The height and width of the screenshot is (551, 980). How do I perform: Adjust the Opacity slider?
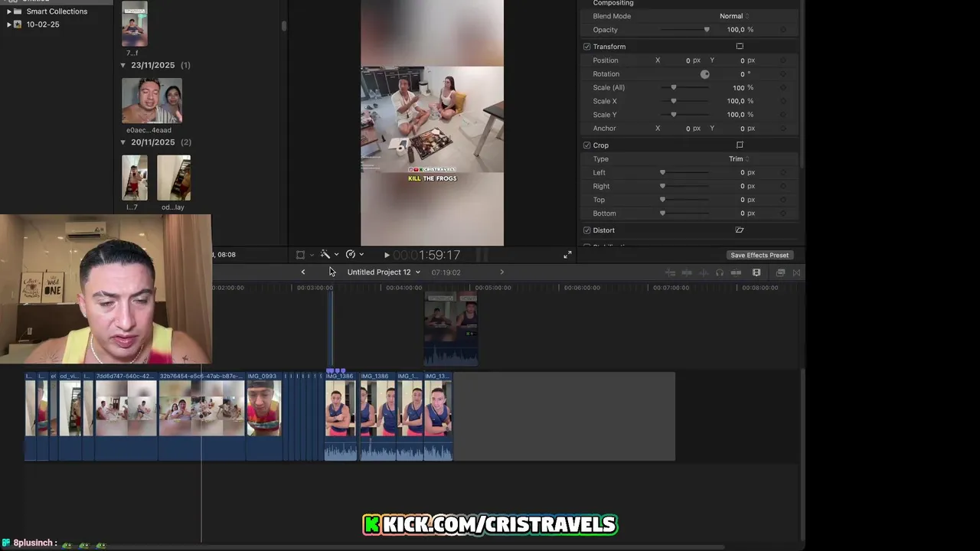684,30
